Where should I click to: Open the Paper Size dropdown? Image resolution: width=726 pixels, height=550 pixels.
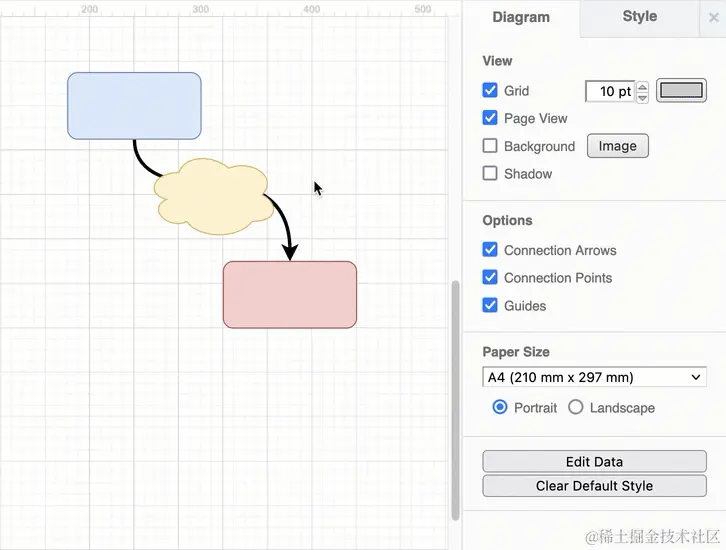(x=594, y=377)
